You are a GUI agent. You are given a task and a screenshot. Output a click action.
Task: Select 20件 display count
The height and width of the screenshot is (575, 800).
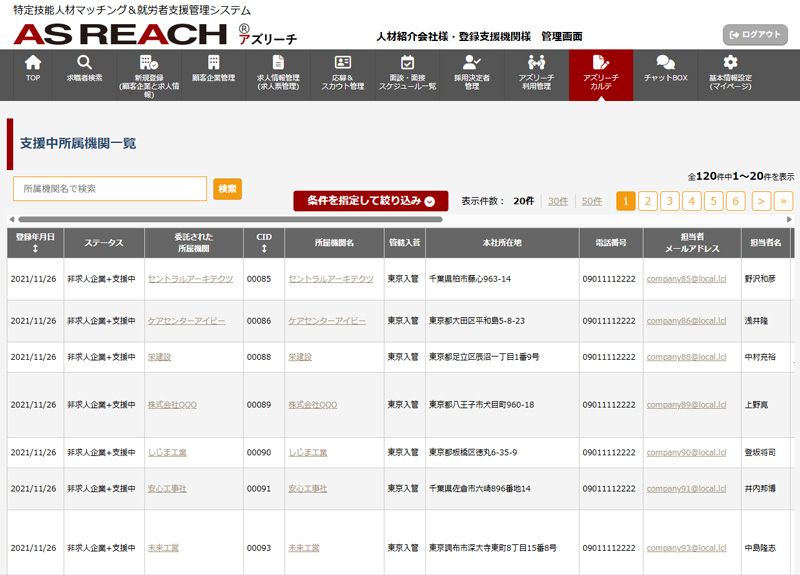pos(523,201)
